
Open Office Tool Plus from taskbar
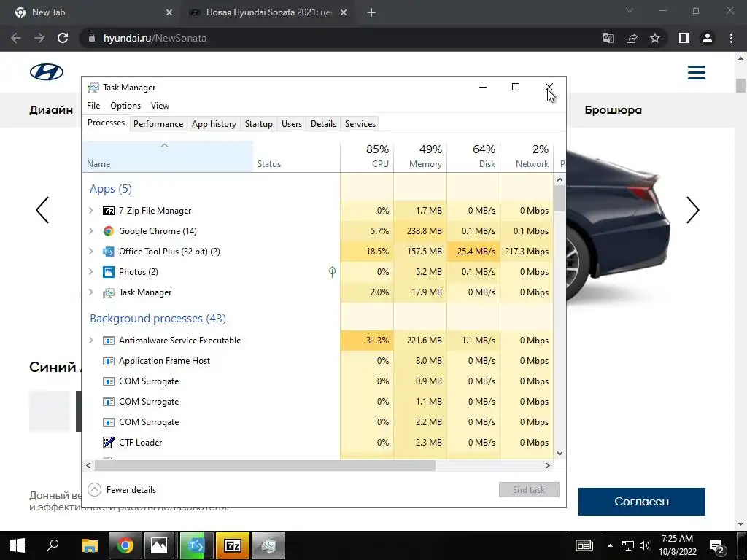pos(196,545)
